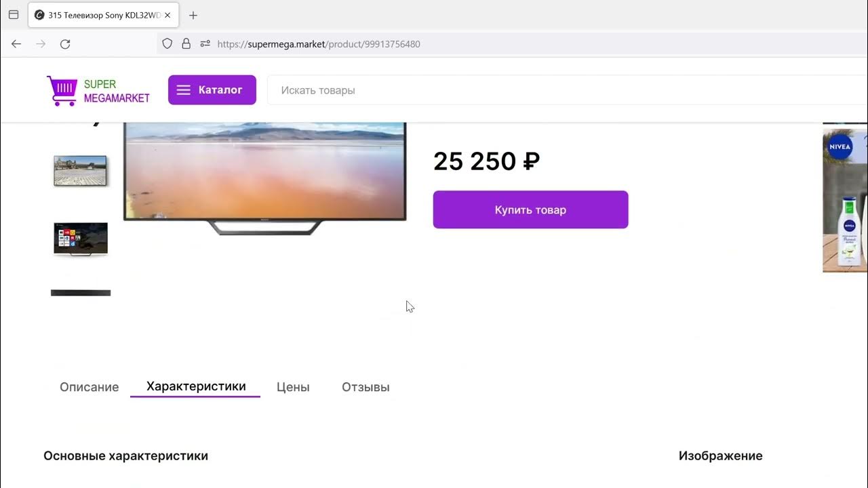Select the Характеристики tab
Screen dimensions: 868x488
pos(196,386)
